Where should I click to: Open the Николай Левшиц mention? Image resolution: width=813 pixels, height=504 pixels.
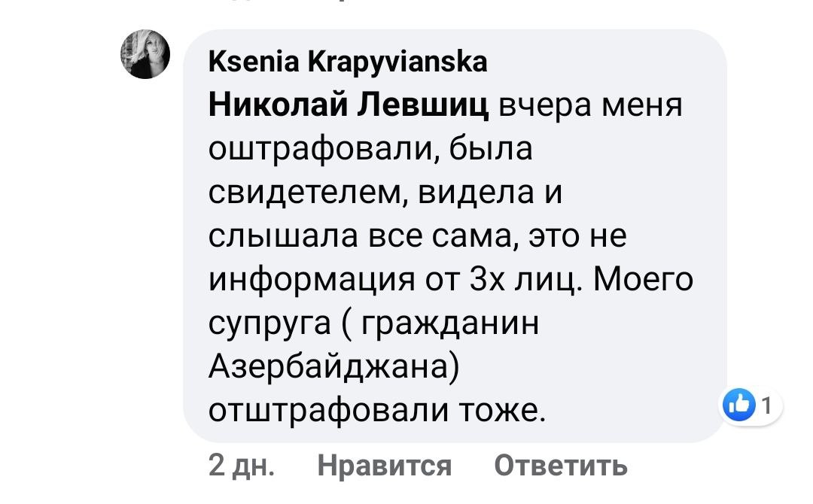(349, 105)
